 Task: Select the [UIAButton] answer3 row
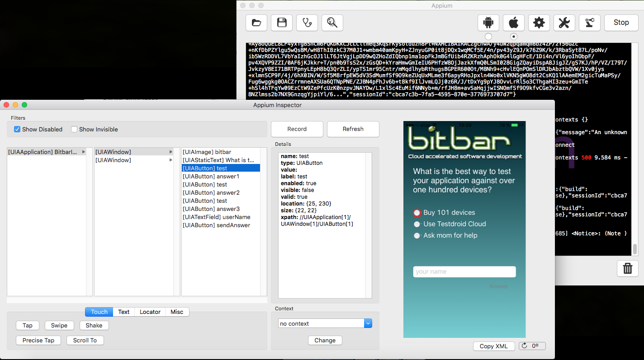[x=221, y=209]
